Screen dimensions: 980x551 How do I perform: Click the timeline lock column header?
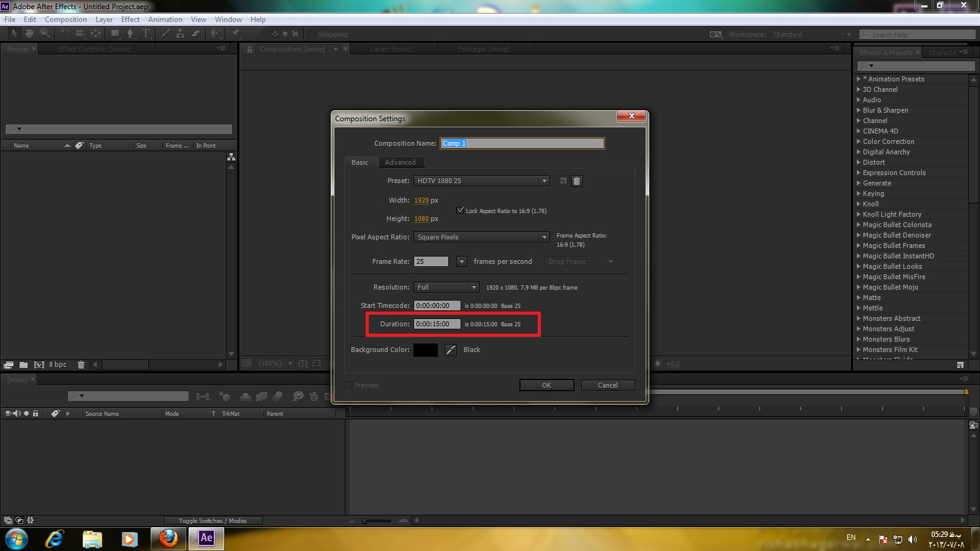click(36, 414)
